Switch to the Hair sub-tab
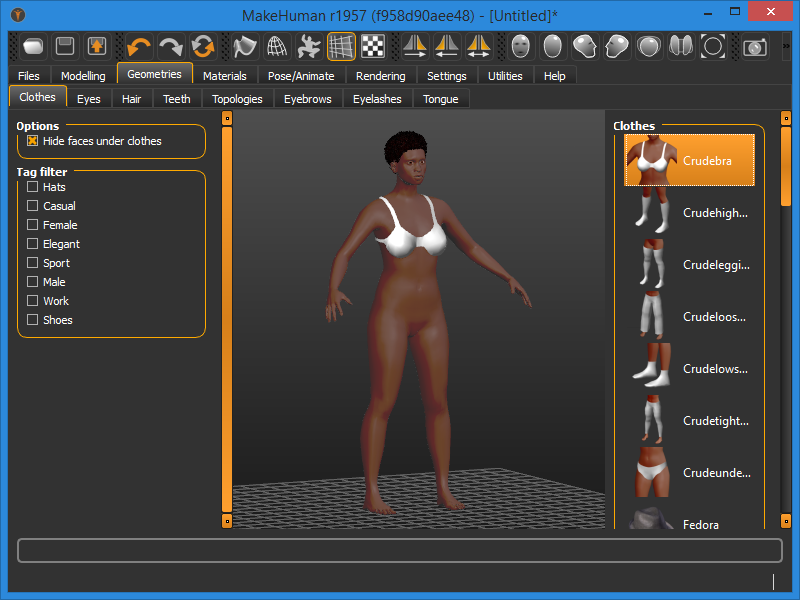Viewport: 800px width, 600px height. pos(131,99)
